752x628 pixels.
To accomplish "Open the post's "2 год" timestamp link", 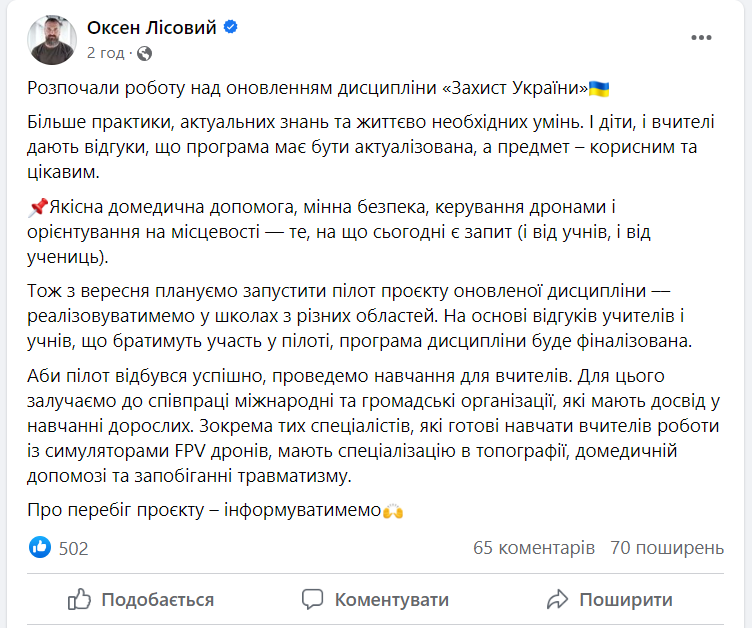I will coord(106,52).
